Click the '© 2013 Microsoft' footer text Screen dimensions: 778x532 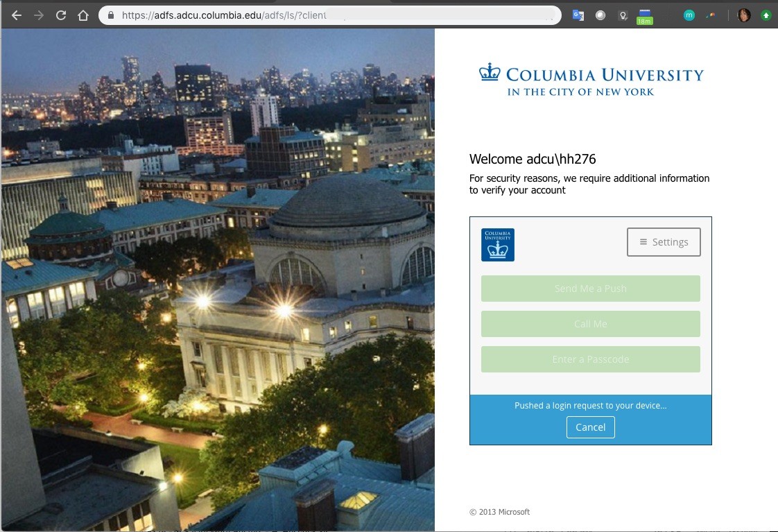tap(500, 512)
